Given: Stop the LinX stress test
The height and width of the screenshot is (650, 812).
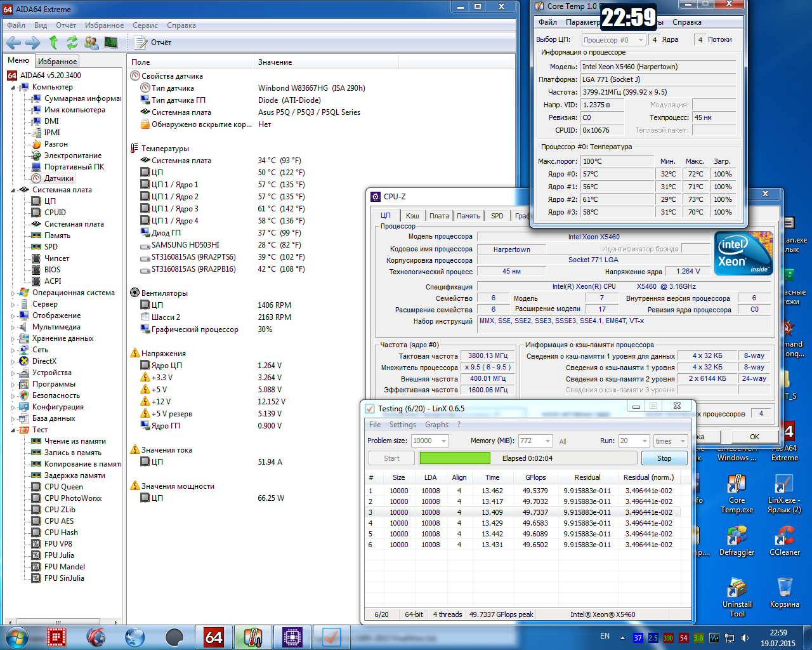Looking at the screenshot, I should pyautogui.click(x=664, y=458).
